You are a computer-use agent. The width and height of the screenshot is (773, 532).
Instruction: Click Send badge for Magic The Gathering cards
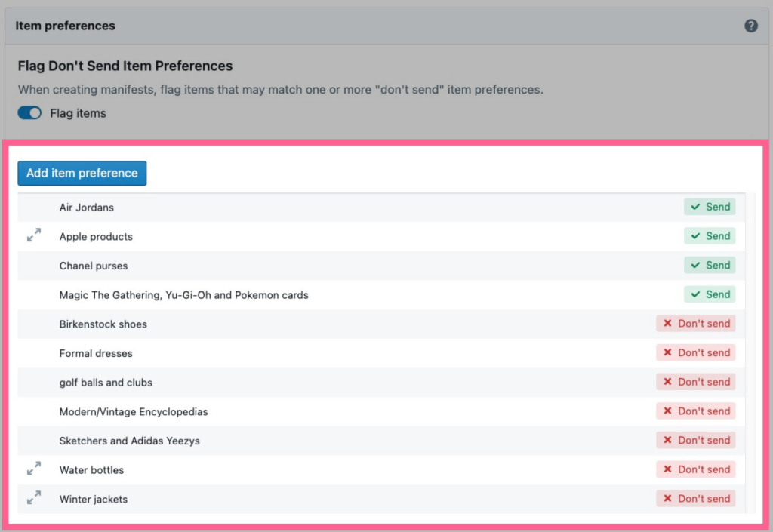click(710, 294)
